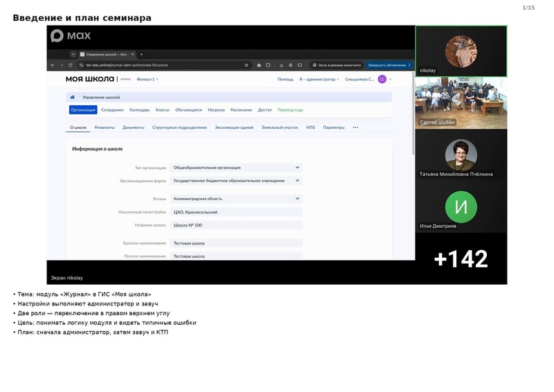Open 'Земельный участок' subtab
This screenshot has width=554, height=392.
click(x=280, y=127)
